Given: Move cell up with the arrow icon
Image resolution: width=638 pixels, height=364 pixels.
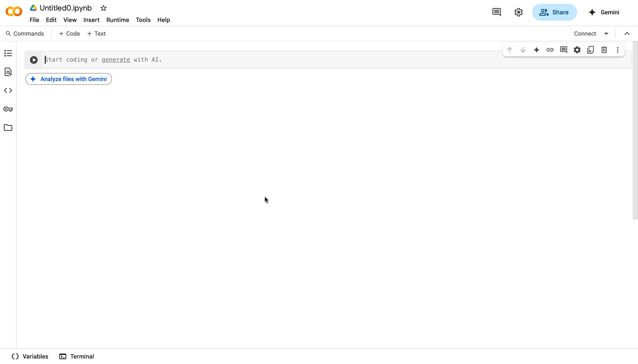Looking at the screenshot, I should tap(510, 50).
